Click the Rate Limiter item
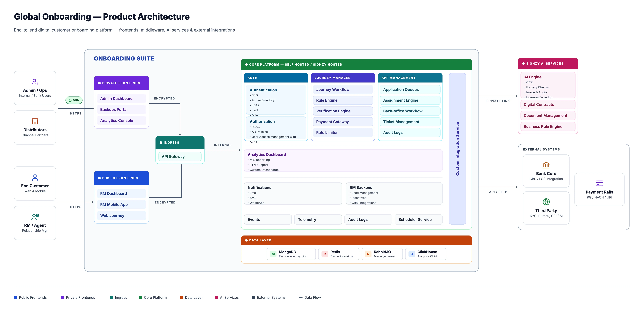The height and width of the screenshot is (310, 644). pyautogui.click(x=343, y=132)
